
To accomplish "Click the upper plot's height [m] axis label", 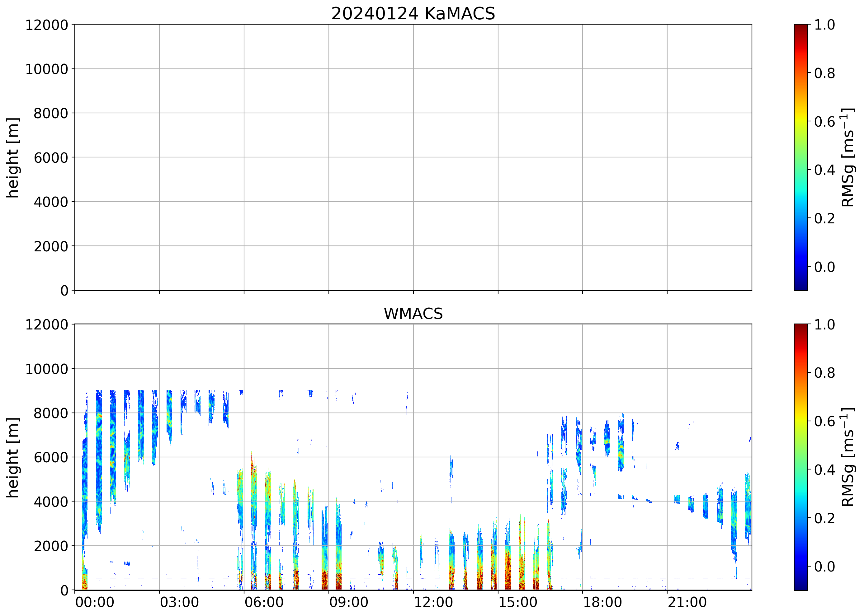I will pyautogui.click(x=12, y=157).
